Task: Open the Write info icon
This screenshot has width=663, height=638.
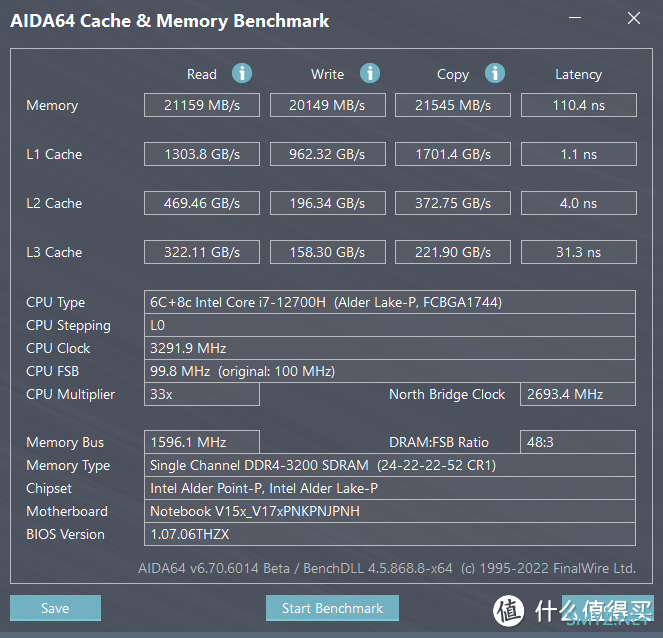Action: click(x=370, y=73)
